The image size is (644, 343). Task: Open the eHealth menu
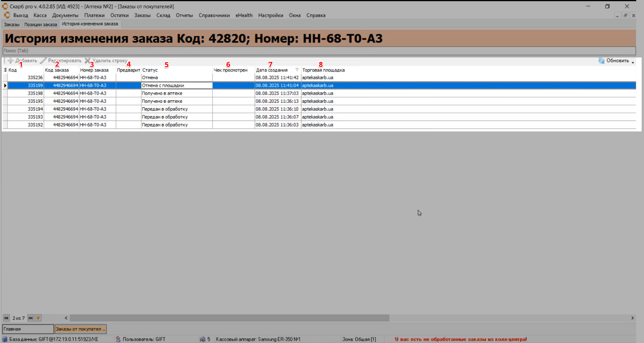pyautogui.click(x=244, y=16)
